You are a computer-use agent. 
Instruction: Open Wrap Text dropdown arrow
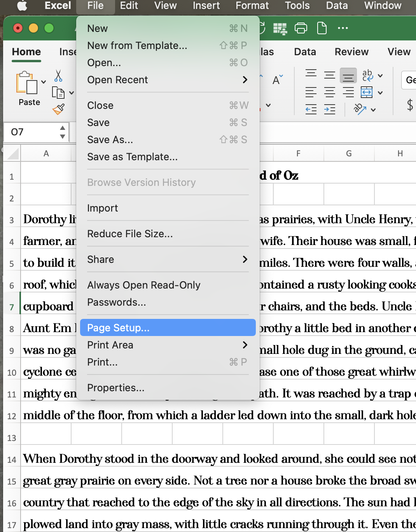click(380, 76)
